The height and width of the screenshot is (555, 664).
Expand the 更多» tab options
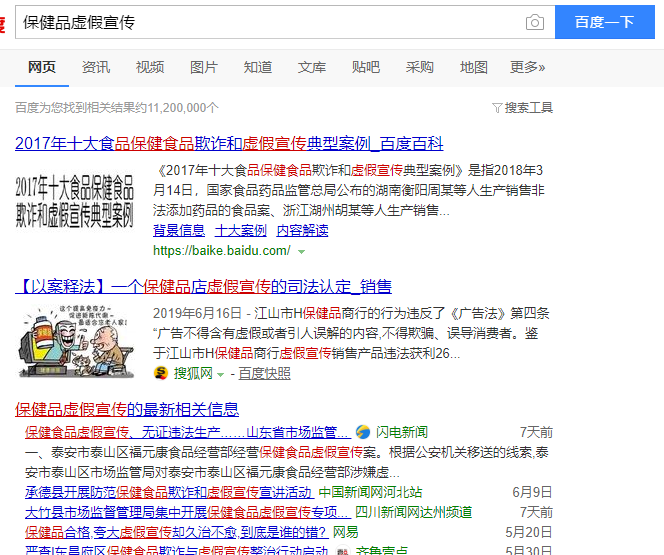(528, 67)
